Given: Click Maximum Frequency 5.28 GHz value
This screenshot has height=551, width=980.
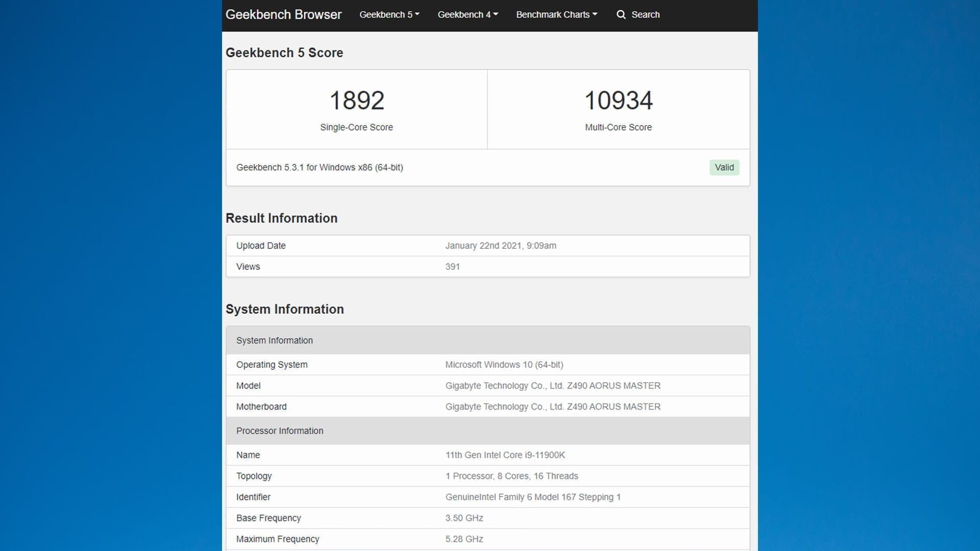Looking at the screenshot, I should pyautogui.click(x=464, y=539).
